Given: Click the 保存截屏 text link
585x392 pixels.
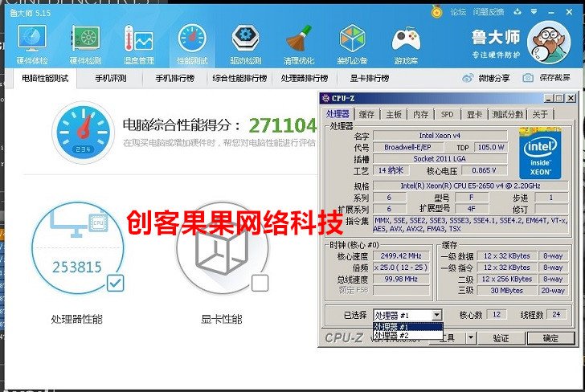Looking at the screenshot, I should pyautogui.click(x=554, y=78).
